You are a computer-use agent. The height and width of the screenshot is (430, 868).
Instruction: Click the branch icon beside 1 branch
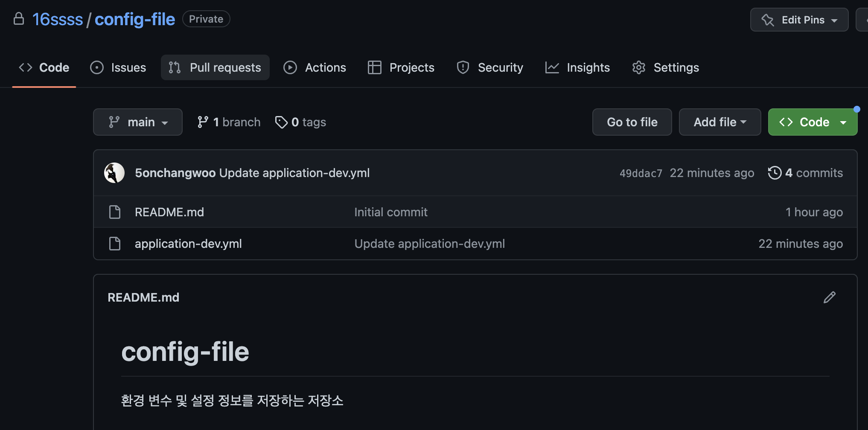pyautogui.click(x=203, y=122)
